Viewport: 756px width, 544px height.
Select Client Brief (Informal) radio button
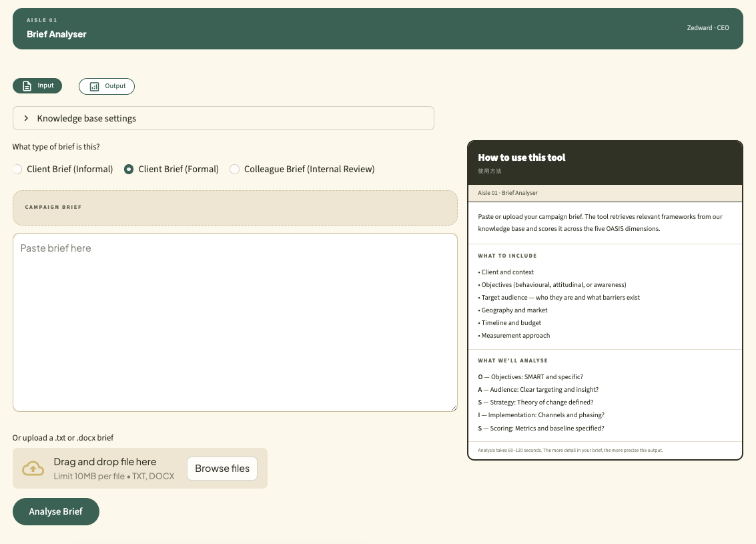pos(17,170)
